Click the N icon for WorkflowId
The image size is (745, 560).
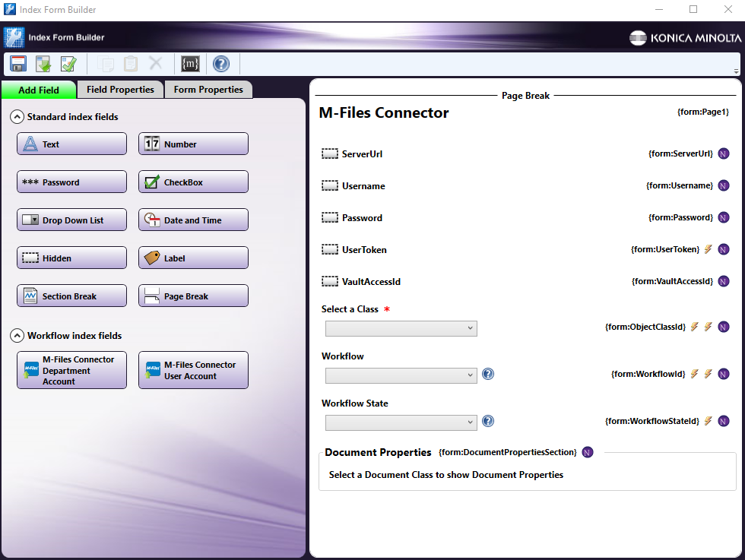point(724,374)
